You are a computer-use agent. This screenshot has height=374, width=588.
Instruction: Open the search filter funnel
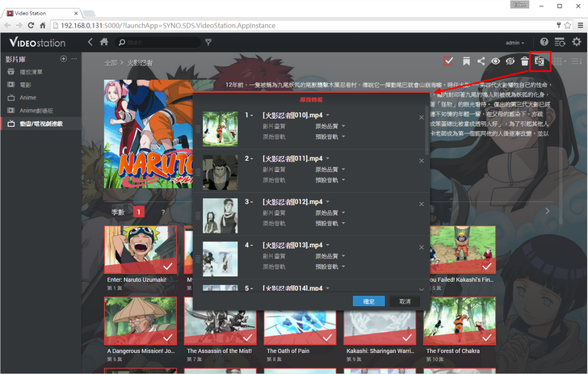[208, 42]
